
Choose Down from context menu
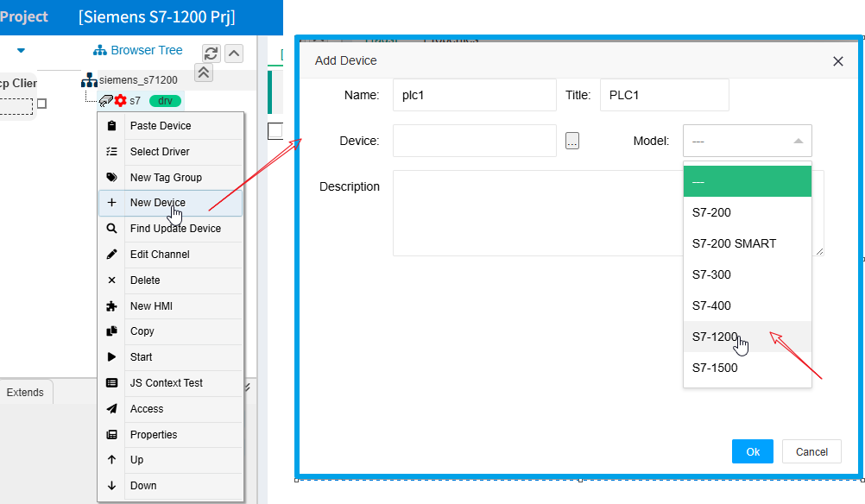[x=171, y=486]
